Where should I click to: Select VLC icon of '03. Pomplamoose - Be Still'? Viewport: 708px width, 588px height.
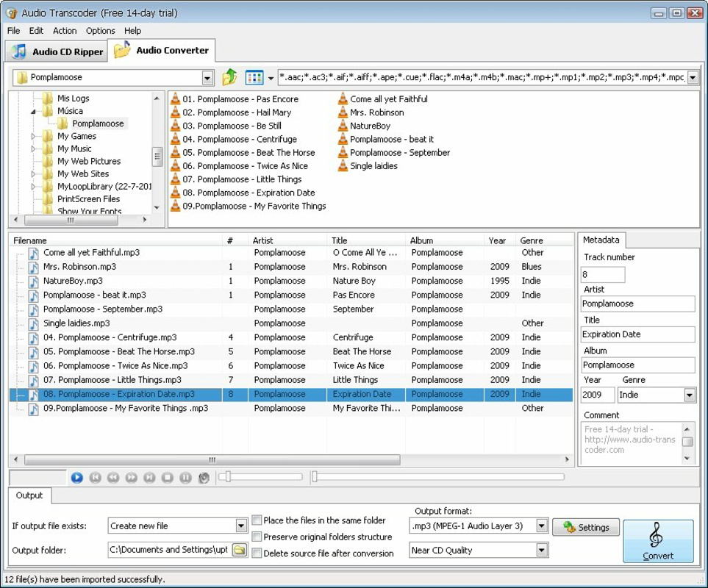click(175, 126)
